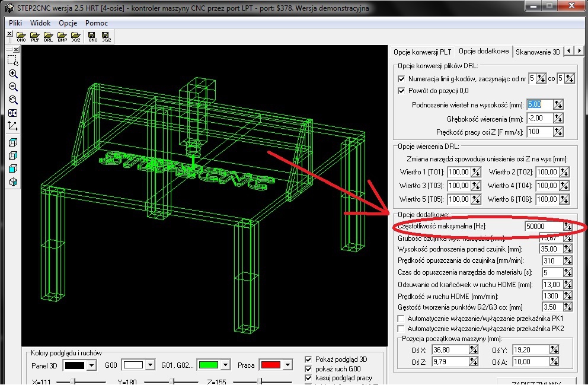Open a PLT file from toolbar

point(35,37)
